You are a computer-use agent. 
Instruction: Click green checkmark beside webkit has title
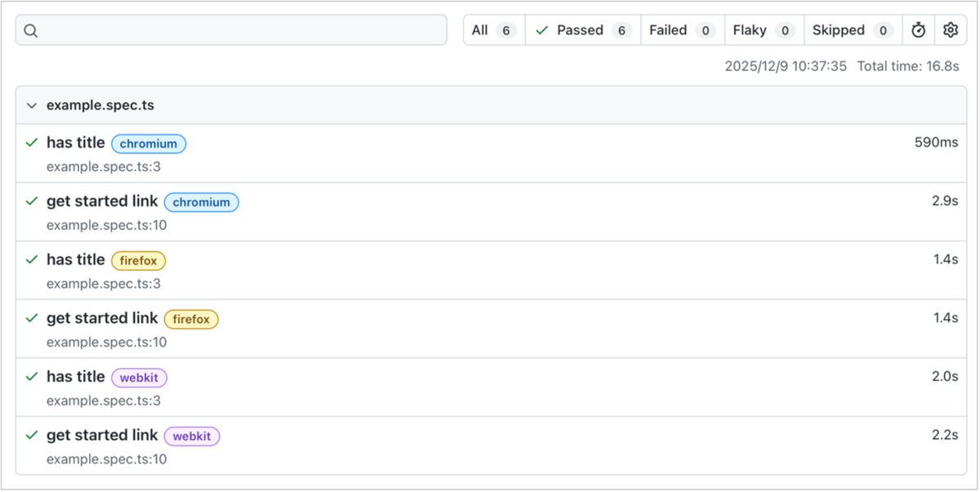[x=32, y=377]
